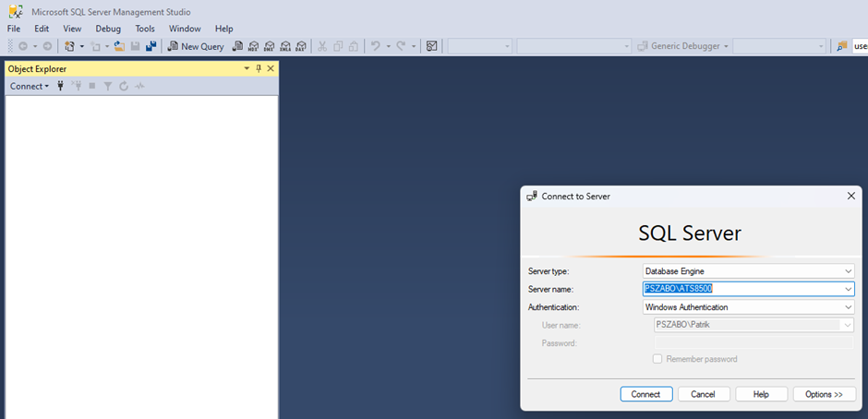Click the Analysis Services DMX Query icon
This screenshot has height=419, width=868.
point(269,46)
